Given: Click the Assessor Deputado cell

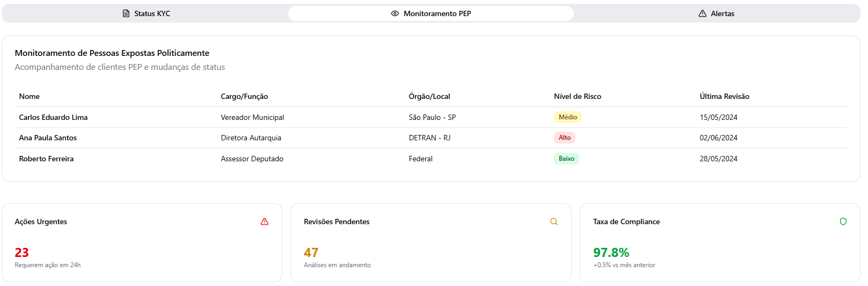Looking at the screenshot, I should pyautogui.click(x=252, y=159).
